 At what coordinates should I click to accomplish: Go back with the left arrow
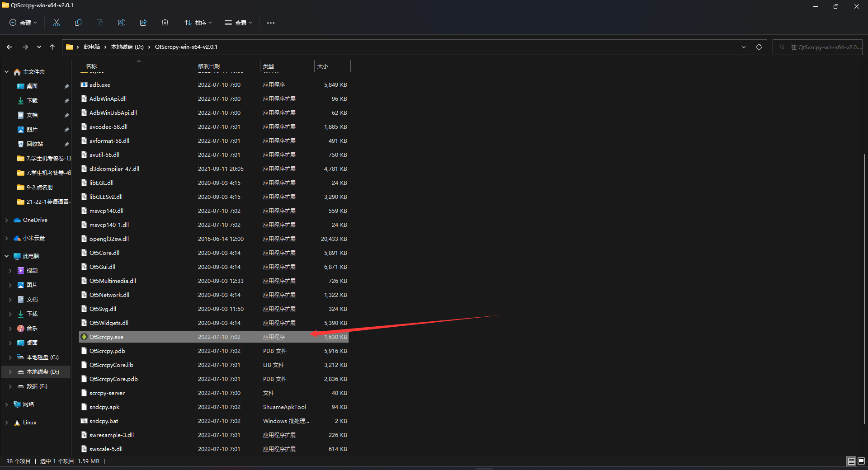tap(9, 47)
